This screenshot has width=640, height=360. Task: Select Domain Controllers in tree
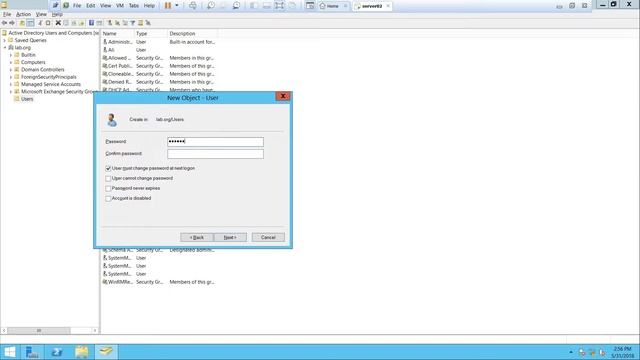[42, 70]
